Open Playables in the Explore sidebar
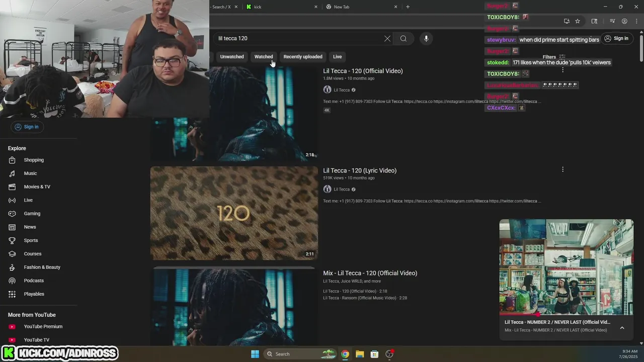The height and width of the screenshot is (362, 644). [x=34, y=294]
